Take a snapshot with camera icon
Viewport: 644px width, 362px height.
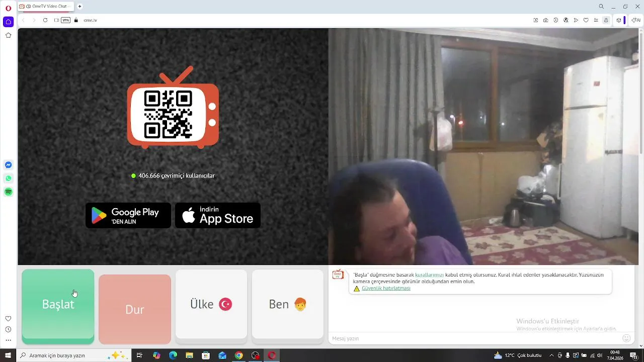coord(546,20)
